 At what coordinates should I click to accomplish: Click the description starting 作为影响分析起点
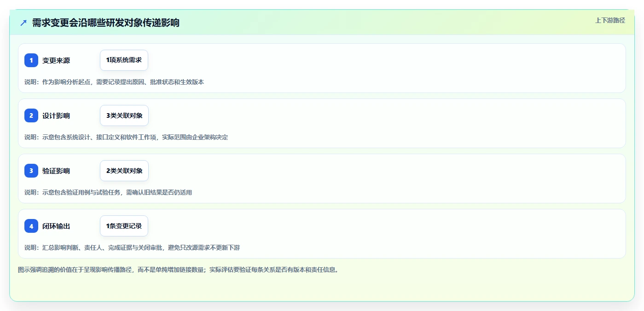(x=114, y=82)
